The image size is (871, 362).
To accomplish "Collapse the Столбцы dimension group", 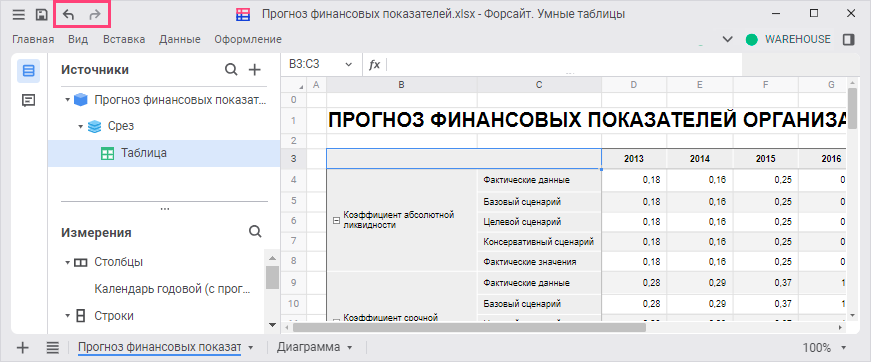I will 67,262.
